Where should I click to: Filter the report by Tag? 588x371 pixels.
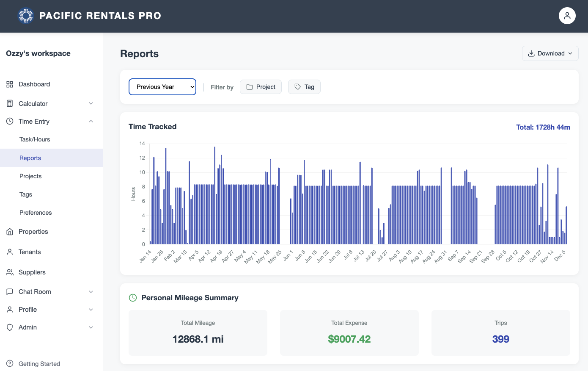304,87
